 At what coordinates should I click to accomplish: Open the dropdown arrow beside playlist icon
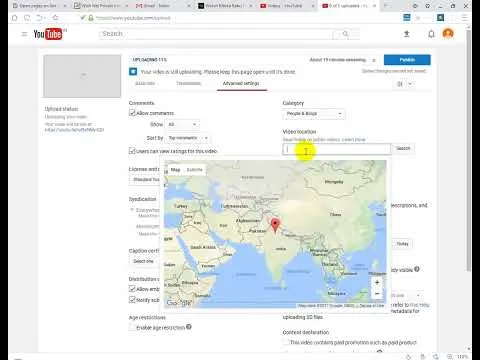click(x=410, y=84)
